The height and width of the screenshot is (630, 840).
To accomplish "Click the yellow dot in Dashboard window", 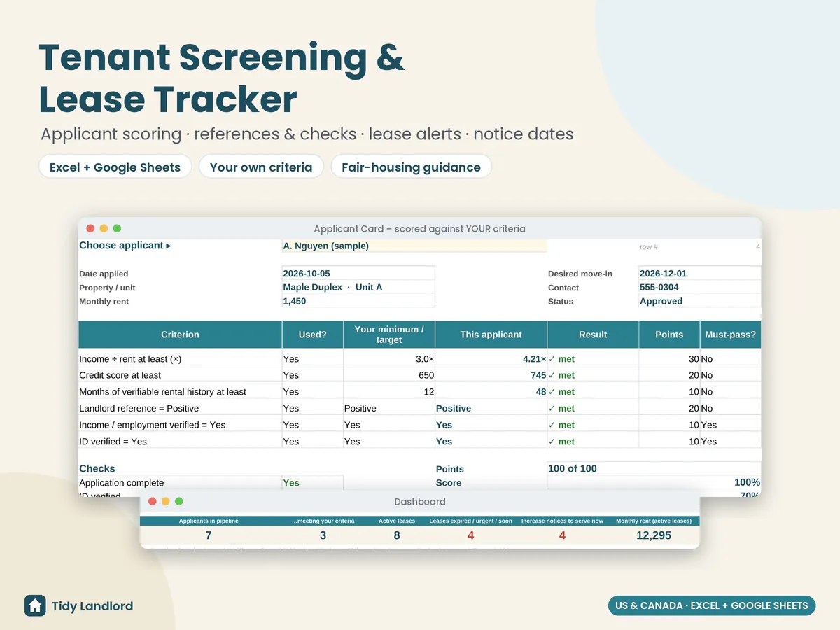I will pos(165,501).
